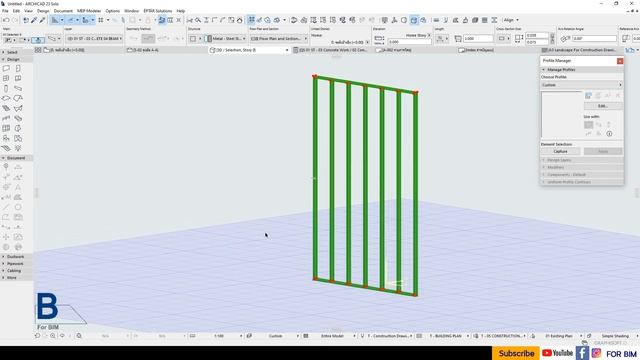Expand the Modifiers section in Profile Manager
The width and height of the screenshot is (640, 360).
[582, 167]
